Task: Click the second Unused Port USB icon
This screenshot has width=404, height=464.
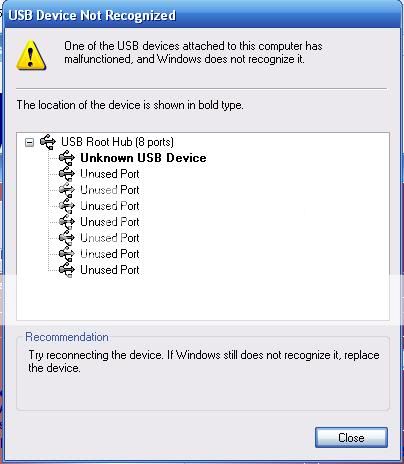Action: (67, 190)
